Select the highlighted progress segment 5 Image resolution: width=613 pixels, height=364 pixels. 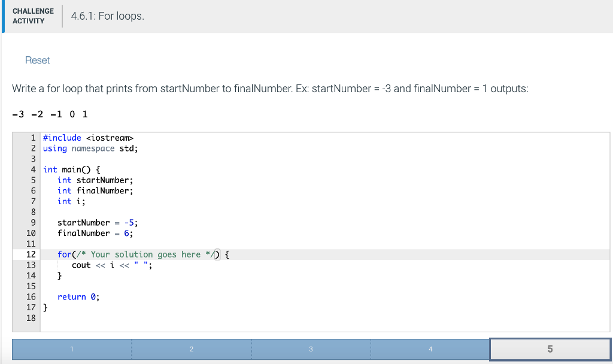(x=550, y=348)
